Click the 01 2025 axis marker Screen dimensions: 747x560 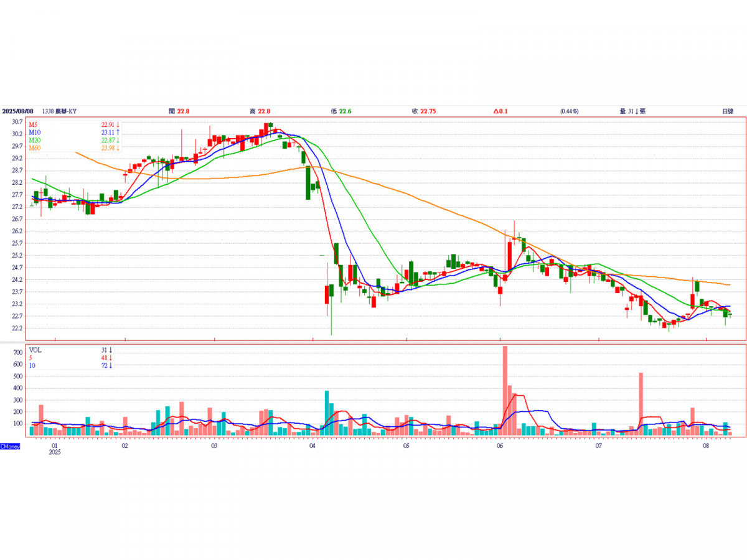point(55,449)
